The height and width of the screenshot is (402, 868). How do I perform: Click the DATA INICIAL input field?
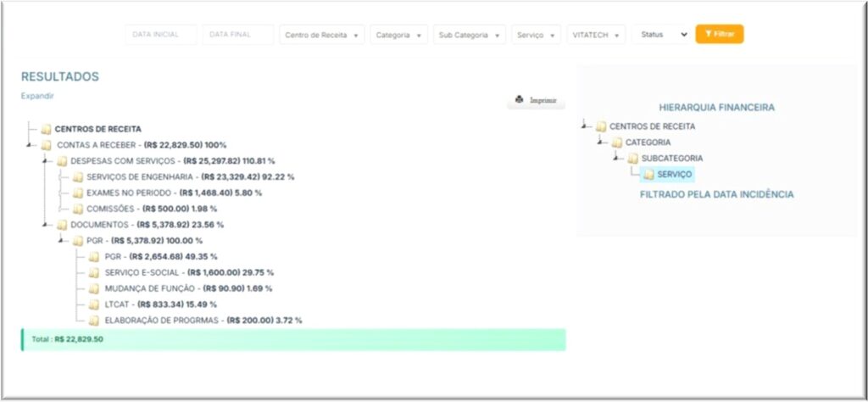click(161, 35)
